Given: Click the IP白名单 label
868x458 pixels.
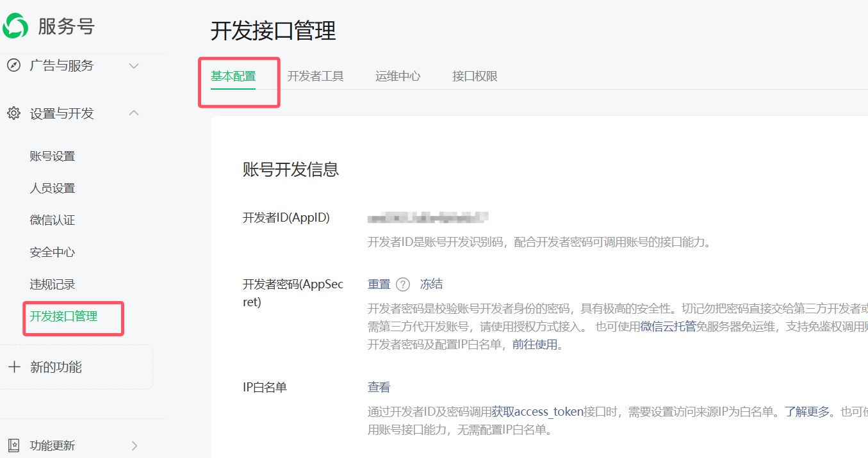Looking at the screenshot, I should (x=265, y=387).
